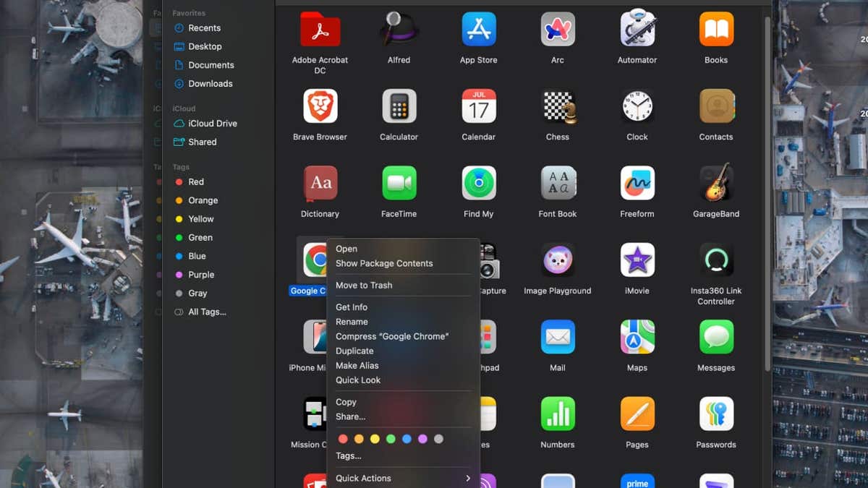
Task: Open the Brave Browser icon
Action: tap(319, 106)
